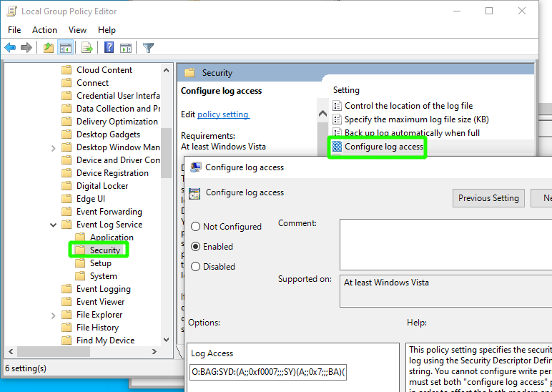
Task: Select the Delivery Optimization tree item
Action: pyautogui.click(x=117, y=122)
